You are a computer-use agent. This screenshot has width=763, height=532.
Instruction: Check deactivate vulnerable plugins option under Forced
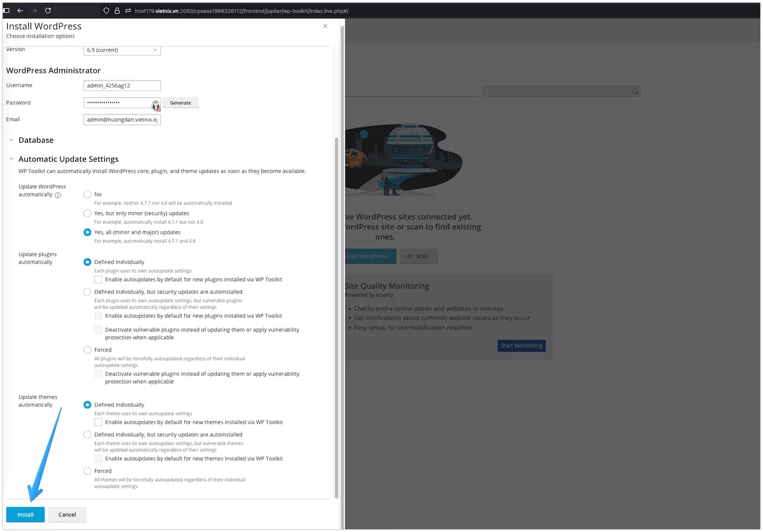click(x=98, y=374)
